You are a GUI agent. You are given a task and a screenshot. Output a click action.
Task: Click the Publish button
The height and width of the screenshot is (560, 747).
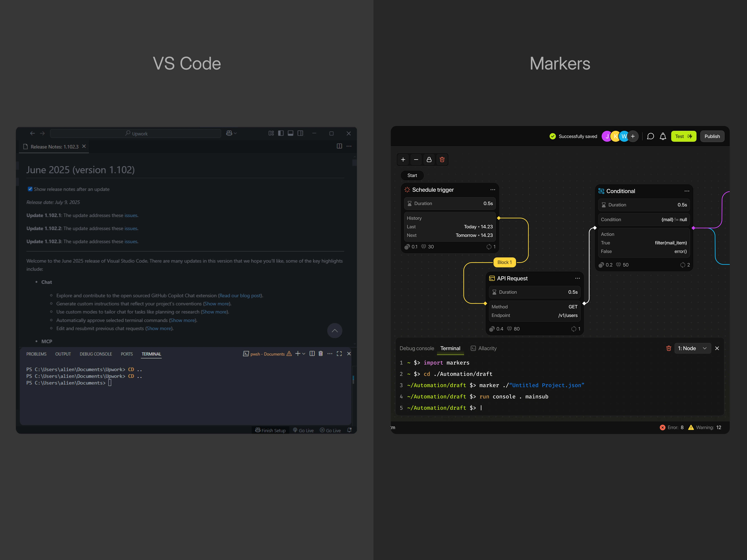point(712,136)
